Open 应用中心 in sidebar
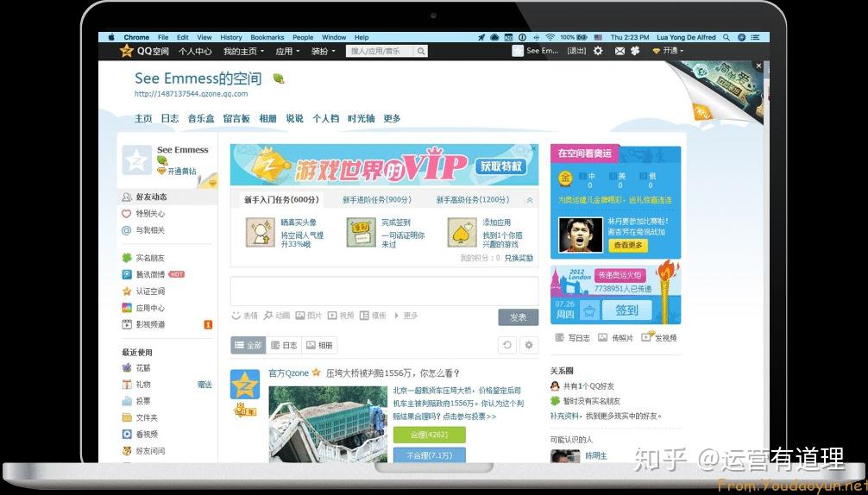The image size is (868, 495). 143,308
